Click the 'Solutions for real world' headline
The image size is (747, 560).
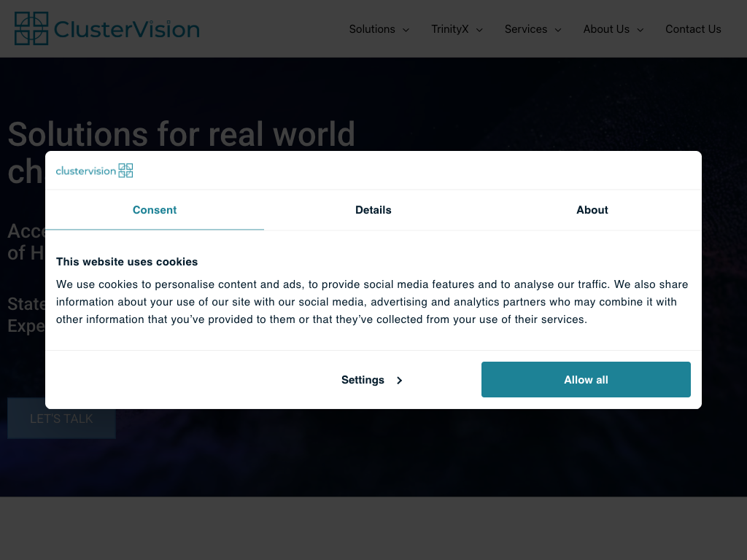point(181,134)
